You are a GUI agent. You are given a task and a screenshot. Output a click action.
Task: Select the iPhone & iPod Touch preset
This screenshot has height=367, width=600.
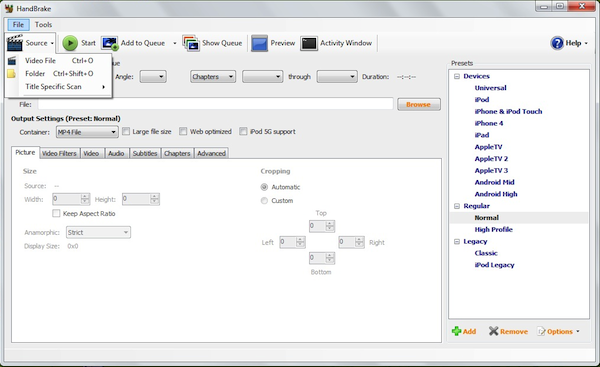(508, 111)
